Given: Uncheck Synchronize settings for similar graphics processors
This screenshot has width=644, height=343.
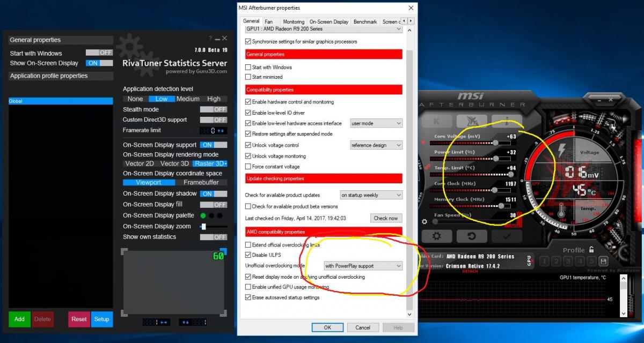Looking at the screenshot, I should pos(248,41).
